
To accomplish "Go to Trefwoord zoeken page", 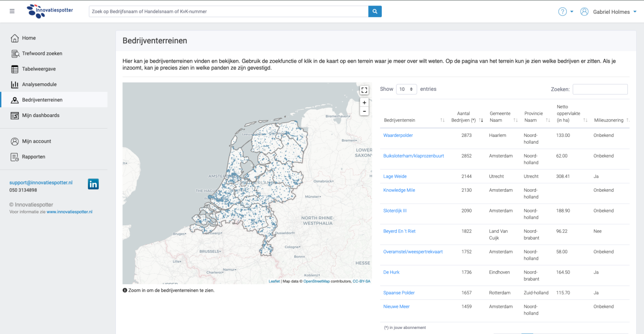I will tap(42, 53).
